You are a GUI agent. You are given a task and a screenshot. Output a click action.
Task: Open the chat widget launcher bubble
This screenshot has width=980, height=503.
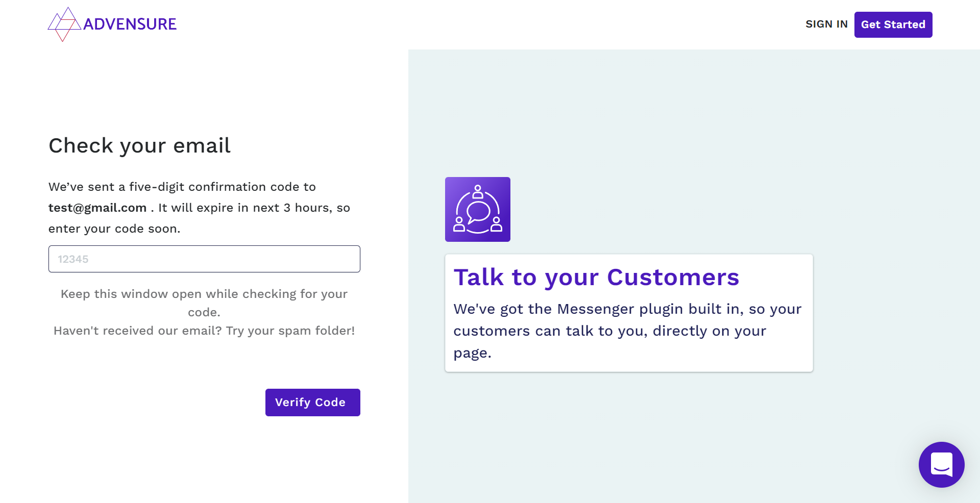point(941,465)
